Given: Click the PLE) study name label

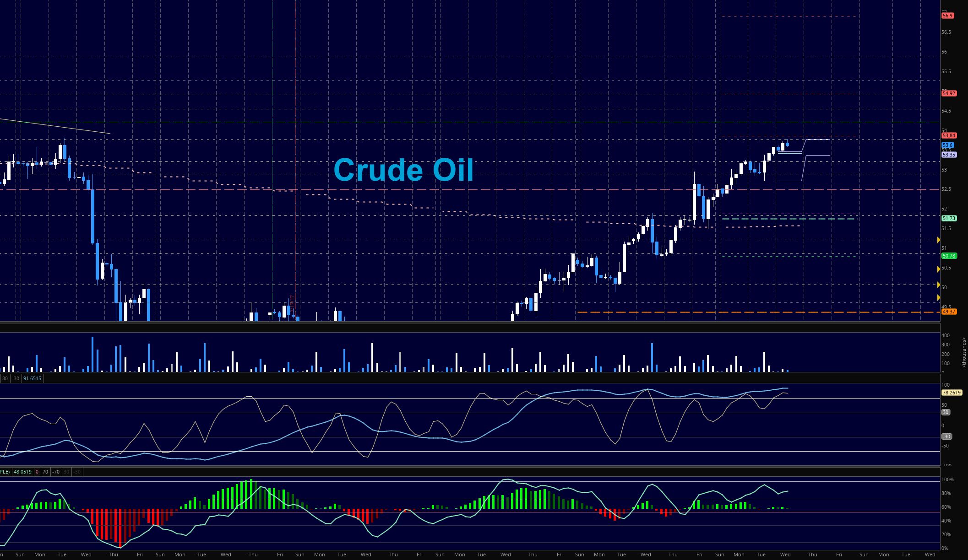Looking at the screenshot, I should (5, 472).
